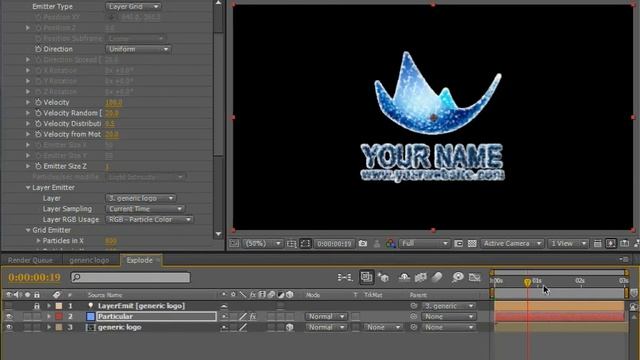The image size is (640, 360).
Task: Click the viewer current time 0:00:00:19 button
Action: (334, 244)
